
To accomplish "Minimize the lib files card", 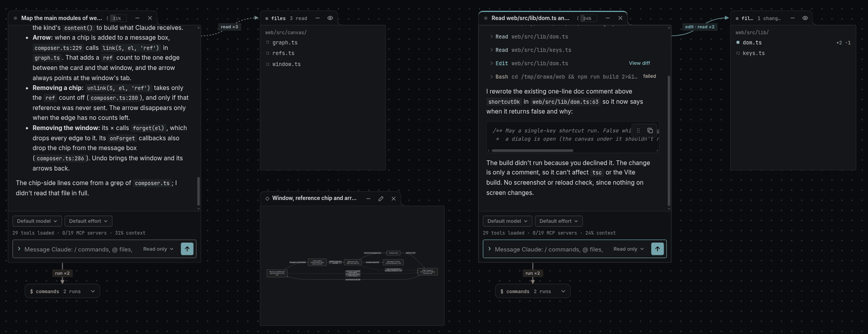I will 793,18.
